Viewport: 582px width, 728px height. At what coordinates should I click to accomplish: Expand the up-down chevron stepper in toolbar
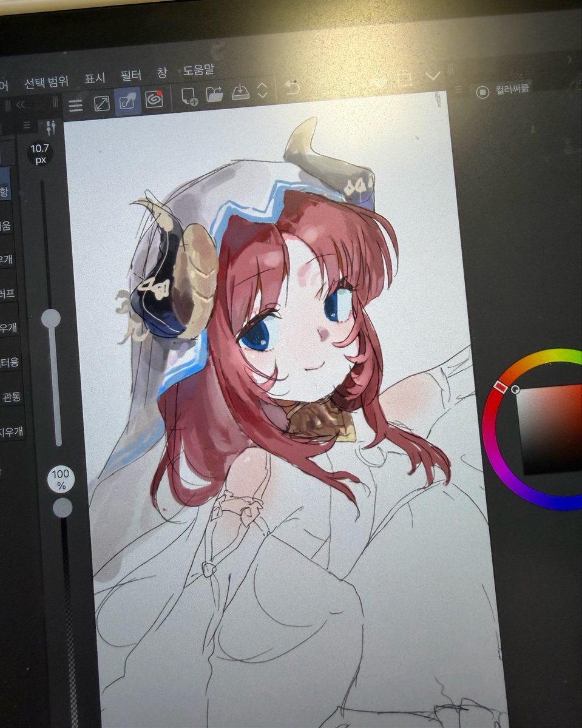pyautogui.click(x=263, y=90)
